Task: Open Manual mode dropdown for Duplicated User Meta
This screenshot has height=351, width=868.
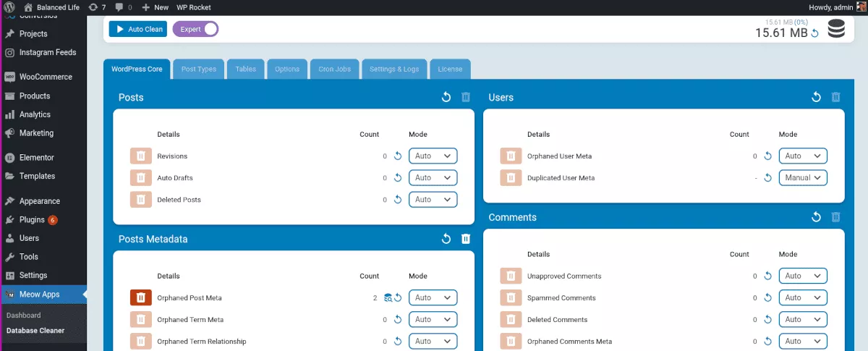Action: click(x=803, y=178)
